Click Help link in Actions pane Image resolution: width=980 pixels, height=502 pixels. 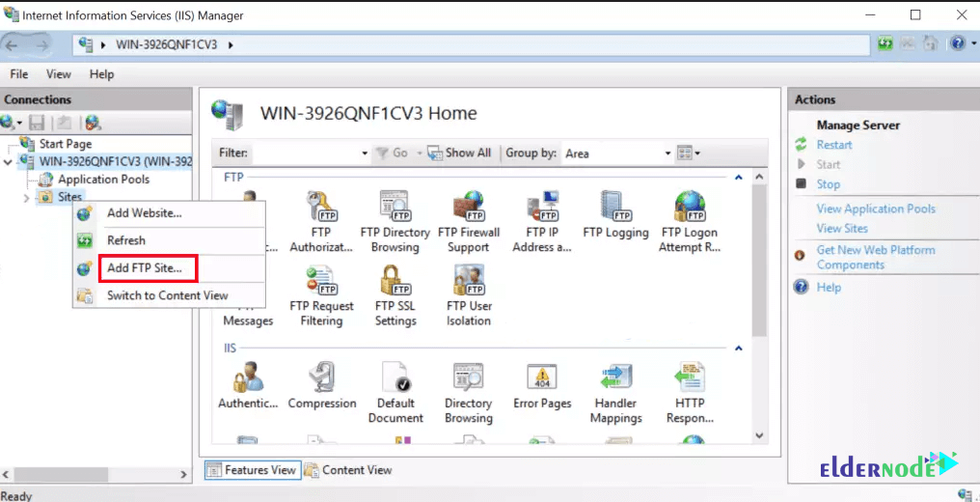tap(829, 288)
